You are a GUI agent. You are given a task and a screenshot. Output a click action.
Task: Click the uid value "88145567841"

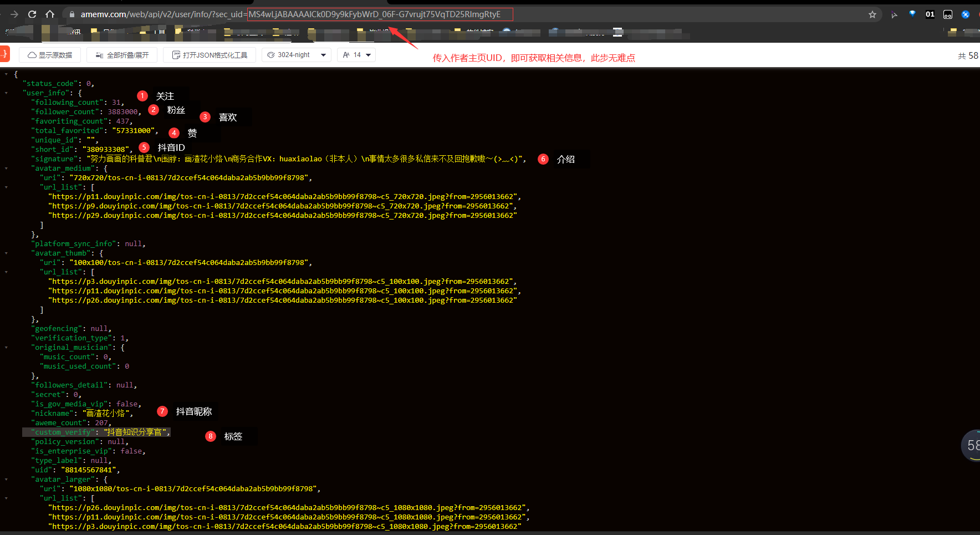coord(89,470)
